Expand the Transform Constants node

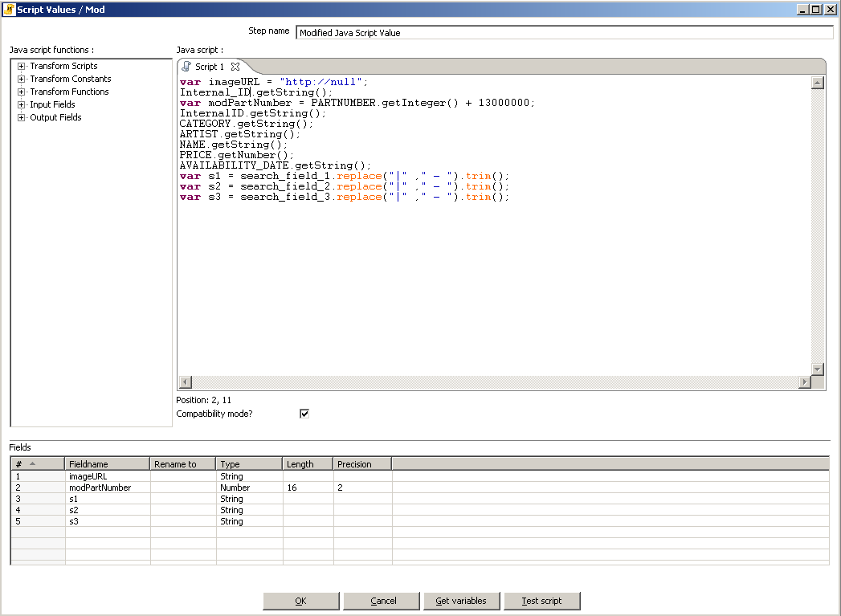coord(22,79)
